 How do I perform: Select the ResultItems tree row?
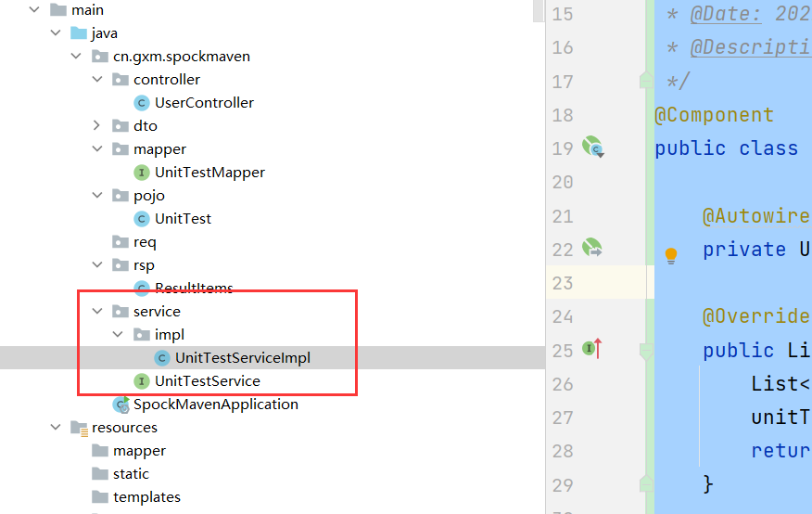coord(273,289)
